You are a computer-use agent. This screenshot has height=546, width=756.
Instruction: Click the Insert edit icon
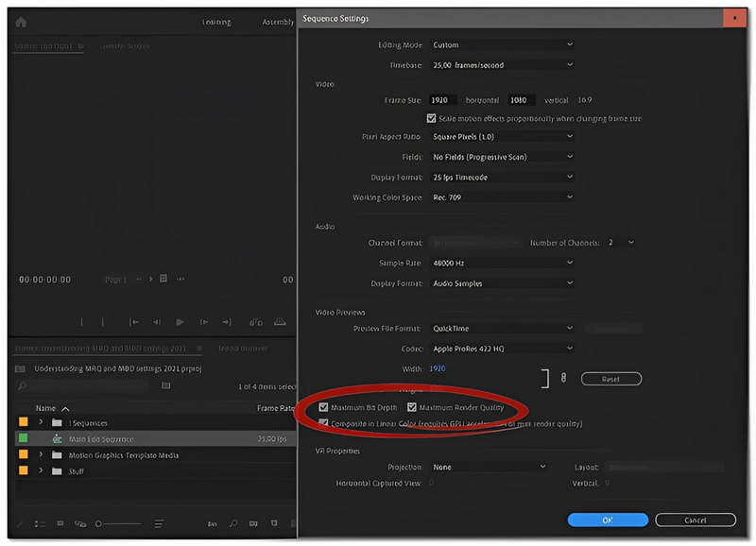click(x=256, y=321)
